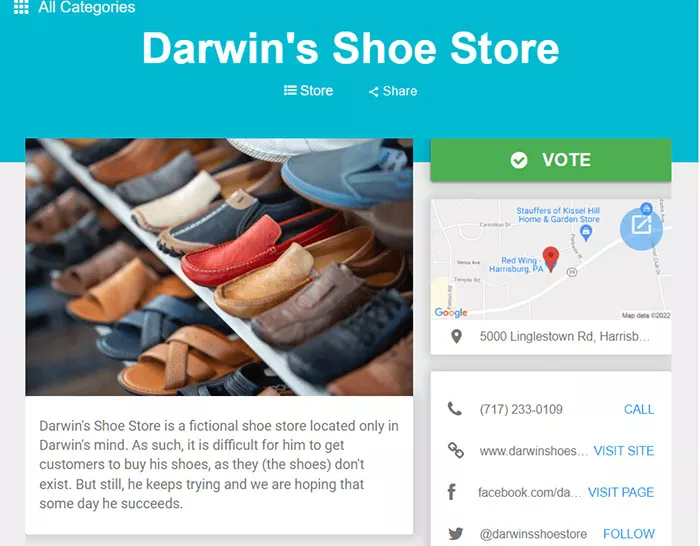Screen dimensions: 700x546
Task: Click FOLLOW for @darwinsshoestore
Action: click(629, 533)
